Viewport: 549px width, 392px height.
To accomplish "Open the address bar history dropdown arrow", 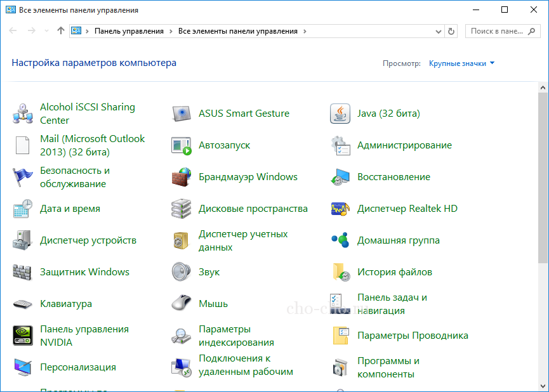I will (x=439, y=31).
